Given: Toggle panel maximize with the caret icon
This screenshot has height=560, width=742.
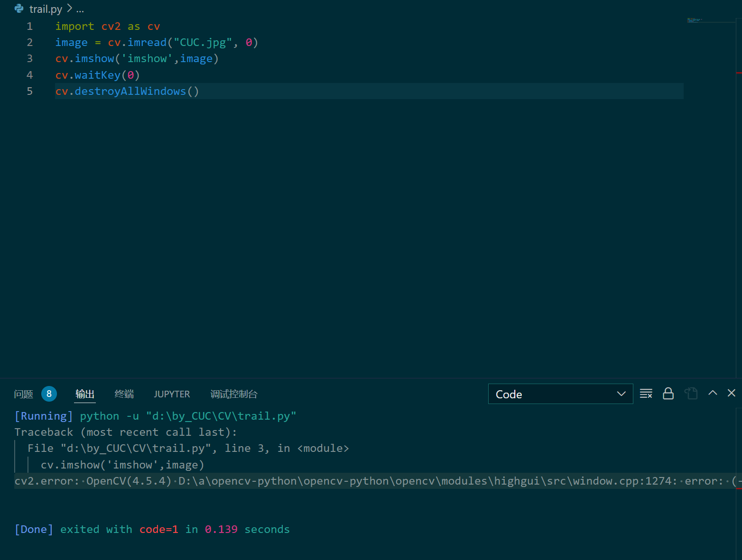Looking at the screenshot, I should 713,393.
